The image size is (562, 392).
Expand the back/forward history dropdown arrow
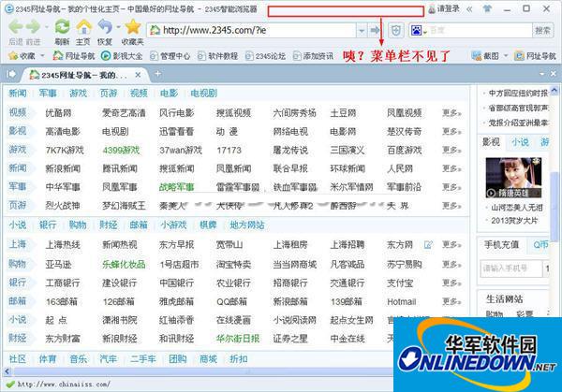point(47,27)
